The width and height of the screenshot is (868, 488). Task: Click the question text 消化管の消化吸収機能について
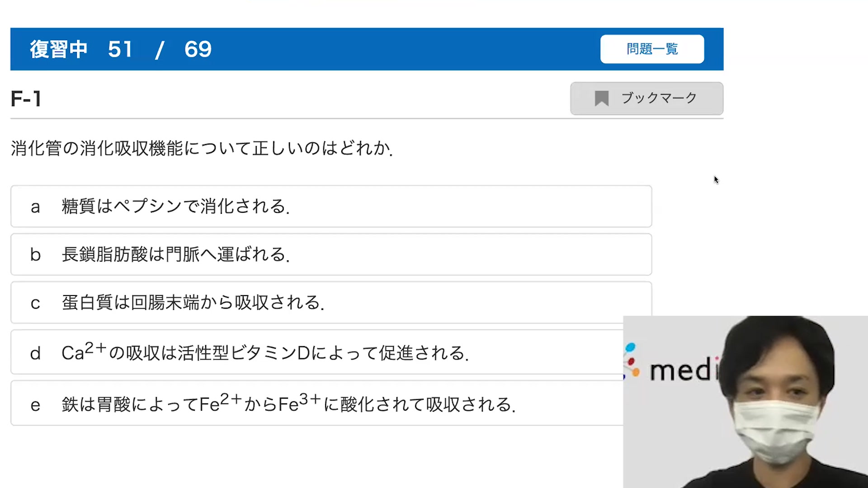[202, 148]
